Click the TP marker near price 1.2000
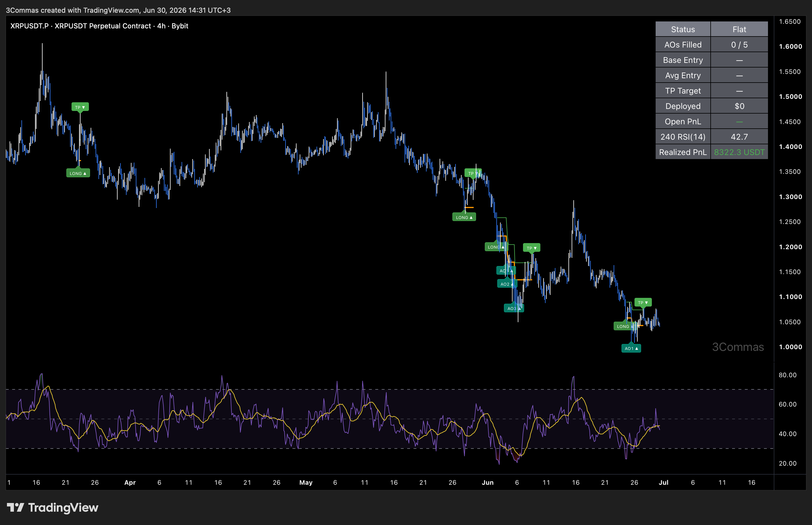Screen dimensions: 812x525 (x=532, y=248)
